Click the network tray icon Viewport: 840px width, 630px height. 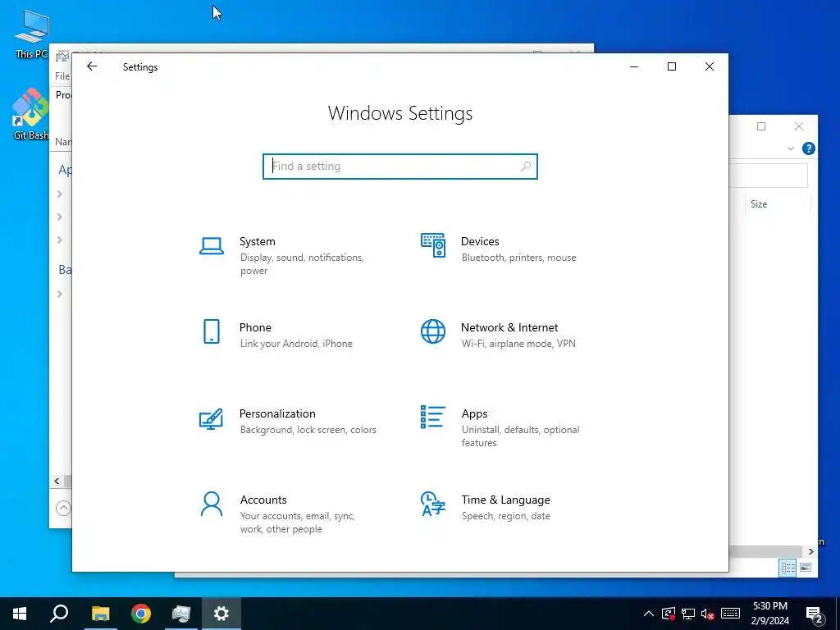688,614
